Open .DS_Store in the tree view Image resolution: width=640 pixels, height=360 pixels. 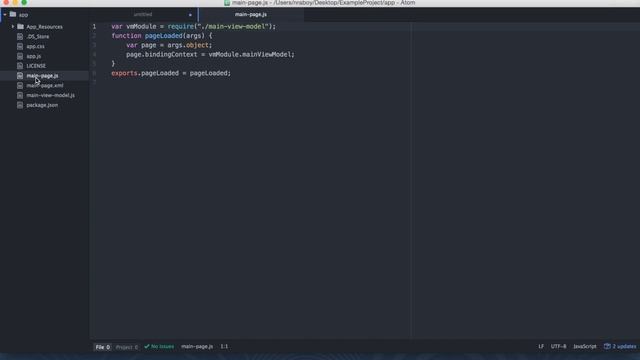(38, 36)
